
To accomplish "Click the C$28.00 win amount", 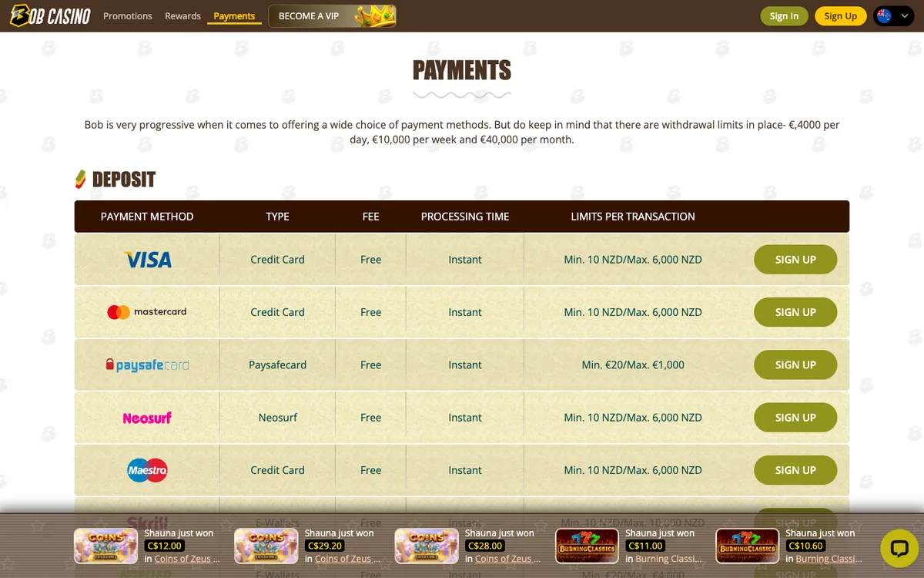I will point(485,546).
